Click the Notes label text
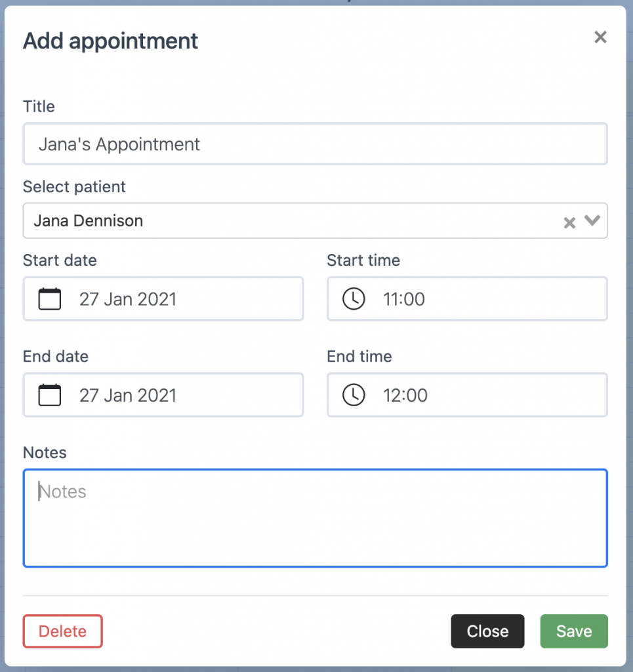Viewport: 633px width, 672px height. [45, 453]
